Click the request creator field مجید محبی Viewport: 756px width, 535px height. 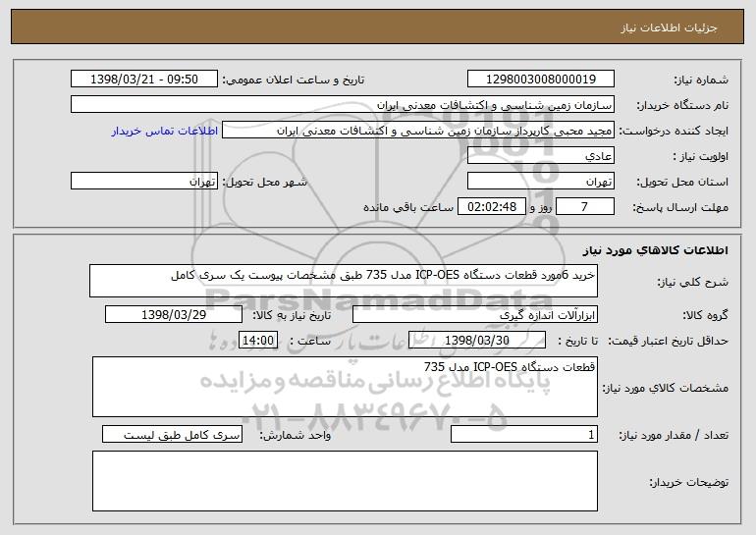click(x=418, y=131)
